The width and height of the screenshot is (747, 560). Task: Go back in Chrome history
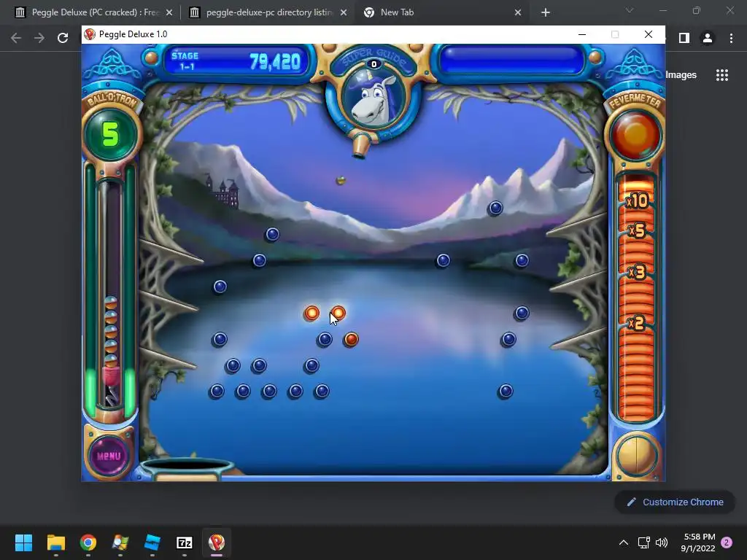tap(16, 38)
